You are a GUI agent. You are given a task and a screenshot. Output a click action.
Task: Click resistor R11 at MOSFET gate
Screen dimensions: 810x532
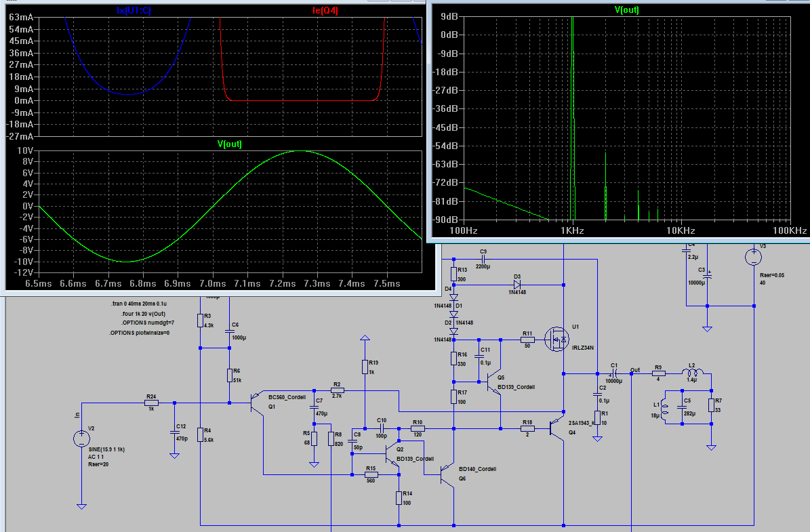[x=527, y=340]
